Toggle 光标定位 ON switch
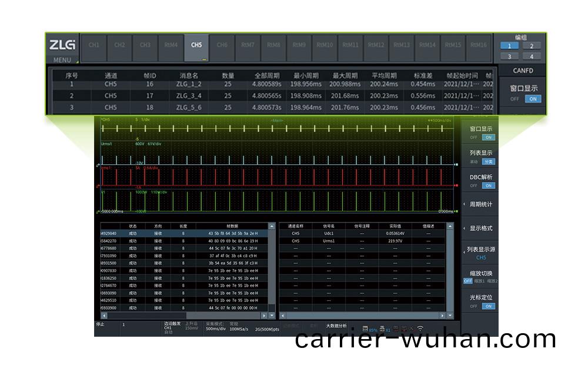The image size is (588, 365). coord(488,306)
